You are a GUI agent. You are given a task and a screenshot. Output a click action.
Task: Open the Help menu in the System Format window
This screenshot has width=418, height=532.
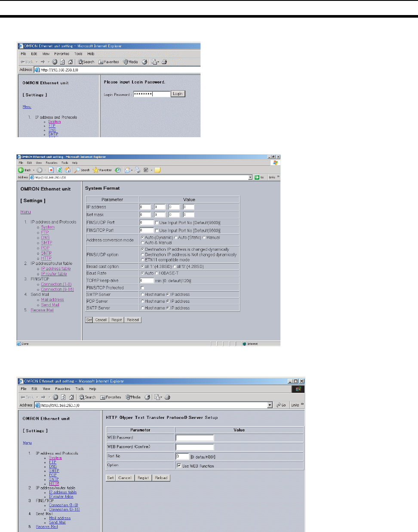click(x=75, y=163)
